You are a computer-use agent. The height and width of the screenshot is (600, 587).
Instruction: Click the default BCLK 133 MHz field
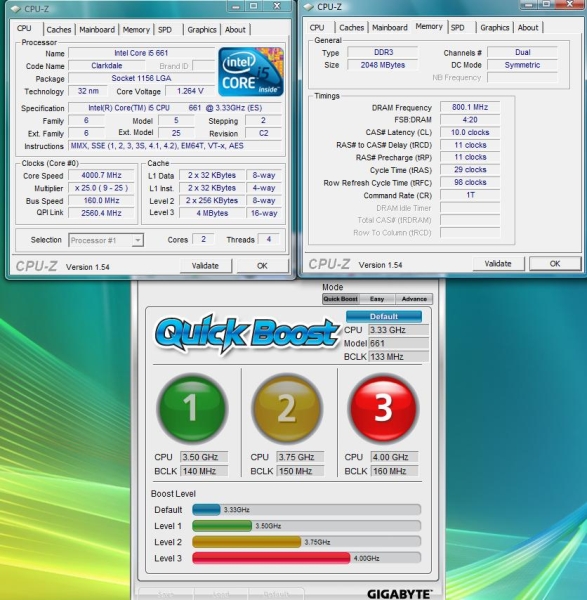(x=398, y=357)
